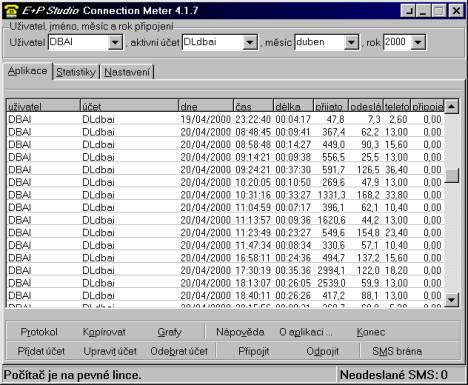
Task: Click Přidat účet button
Action: tap(41, 351)
